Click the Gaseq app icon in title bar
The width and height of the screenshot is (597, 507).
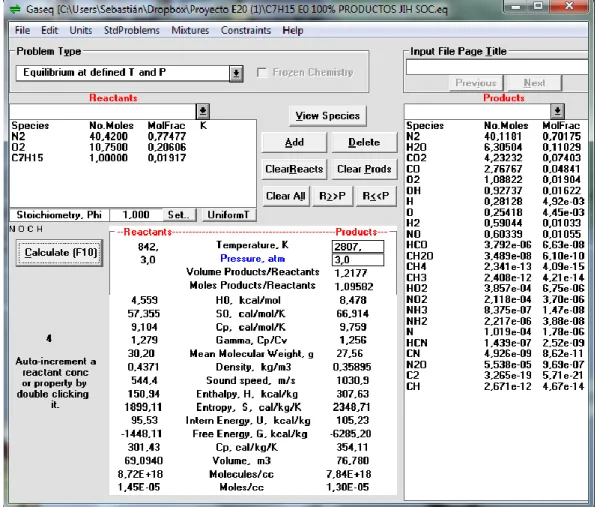click(x=14, y=9)
